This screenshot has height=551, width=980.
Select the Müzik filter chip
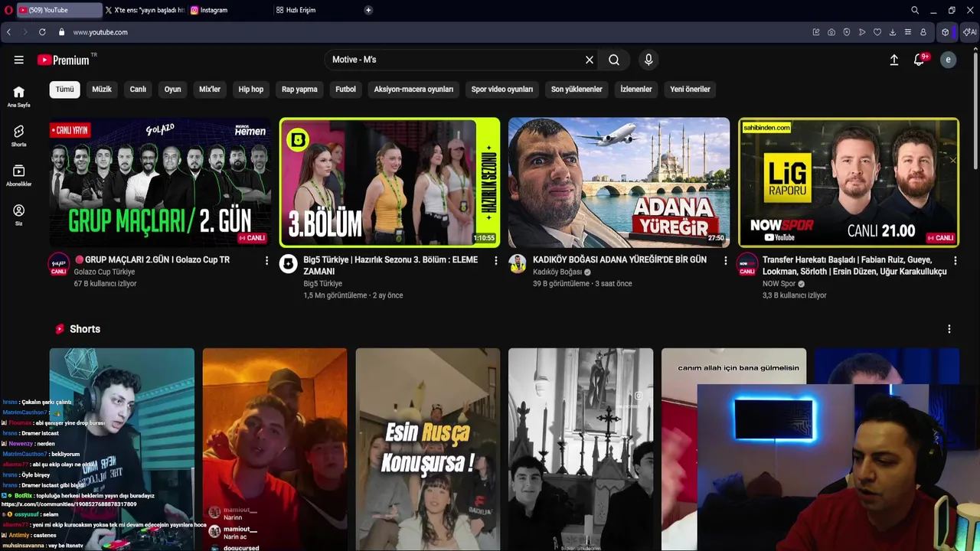click(x=102, y=90)
